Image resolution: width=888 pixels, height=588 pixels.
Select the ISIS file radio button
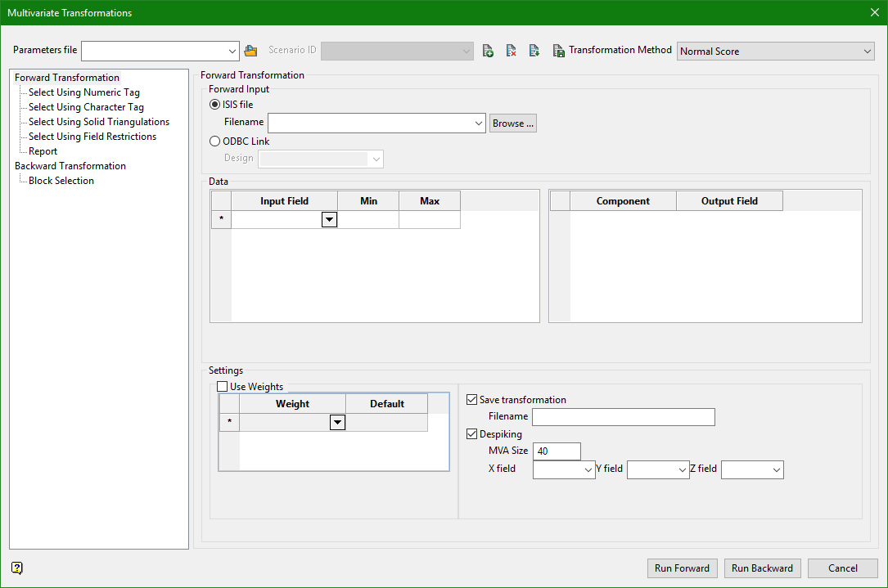pyautogui.click(x=215, y=105)
